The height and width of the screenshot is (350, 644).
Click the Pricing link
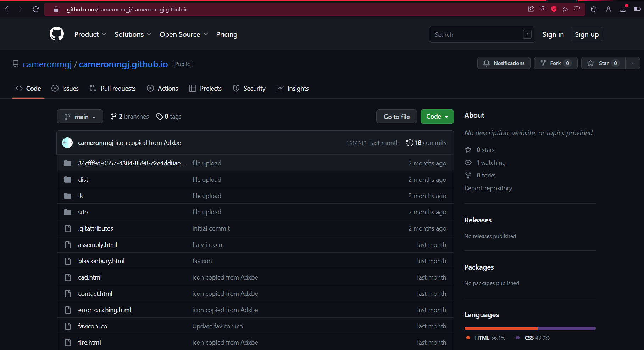[x=227, y=34]
